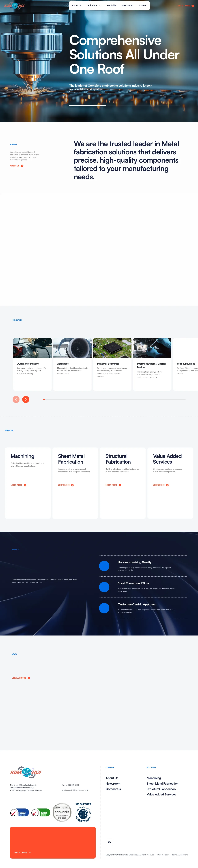Click the ecovadis silver badge
The height and width of the screenshot is (868, 198).
point(62,812)
